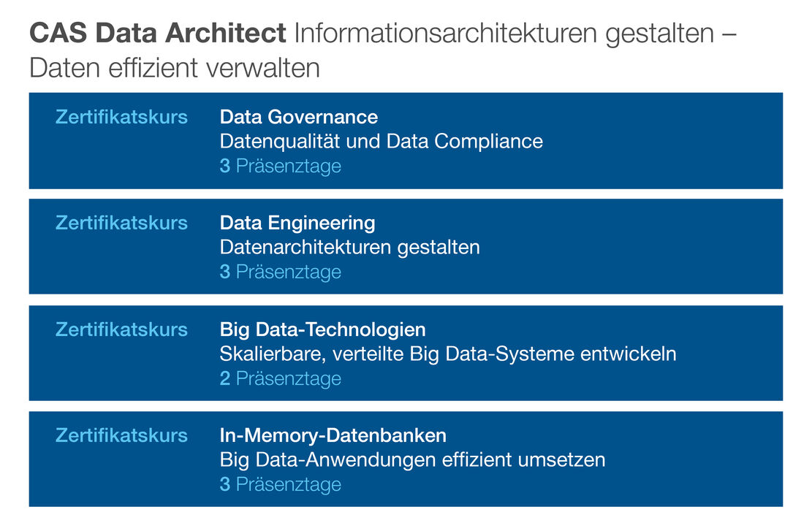Click Zertifikatskurs label beside Big Data-Technologien
The height and width of the screenshot is (531, 812).
122,329
